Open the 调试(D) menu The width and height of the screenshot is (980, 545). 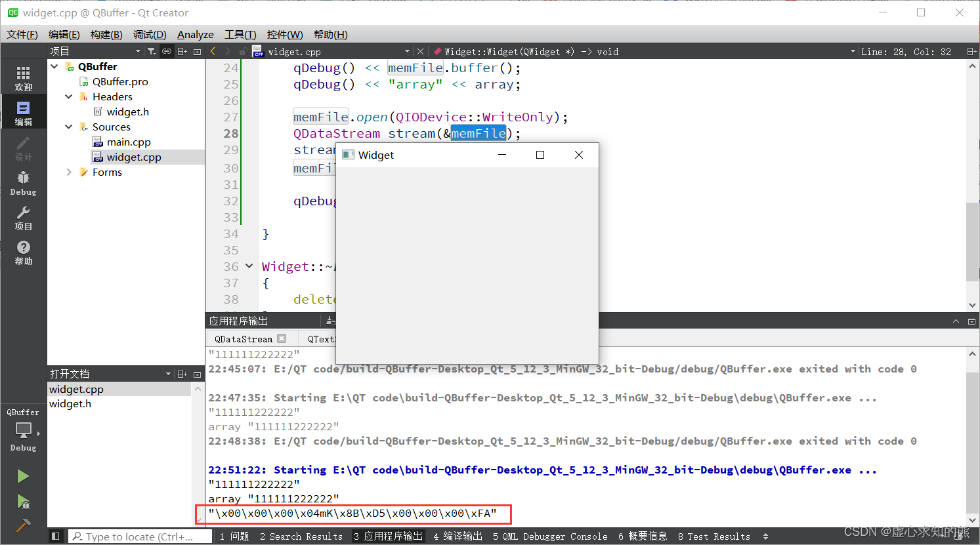point(150,34)
